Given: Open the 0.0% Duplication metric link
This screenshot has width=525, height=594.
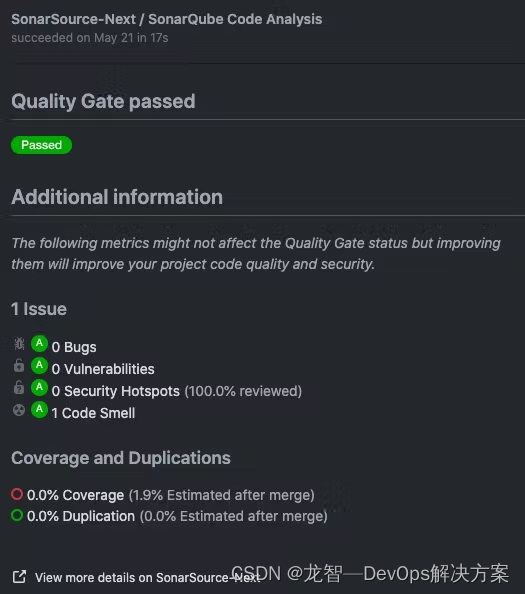Looking at the screenshot, I should click(x=81, y=516).
